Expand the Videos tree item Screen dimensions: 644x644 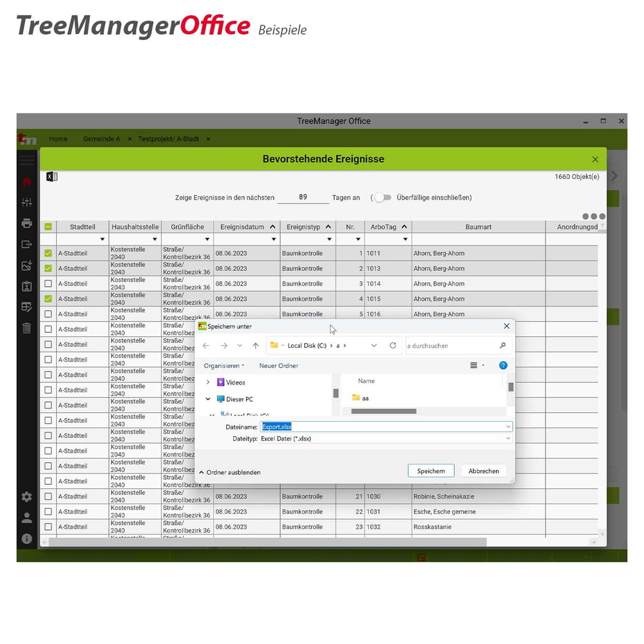click(208, 383)
